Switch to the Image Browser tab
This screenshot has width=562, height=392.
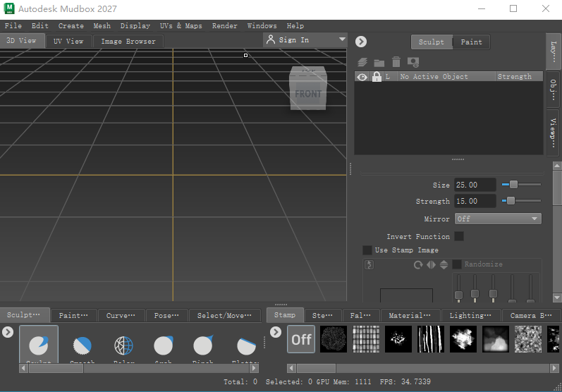coord(128,41)
